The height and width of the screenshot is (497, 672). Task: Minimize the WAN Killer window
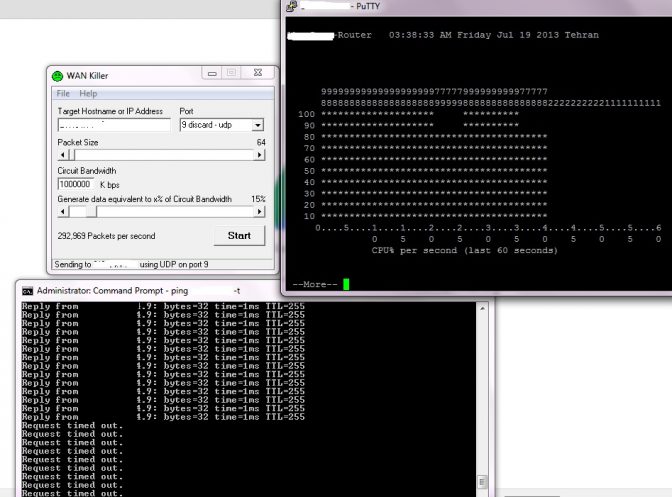[212, 74]
